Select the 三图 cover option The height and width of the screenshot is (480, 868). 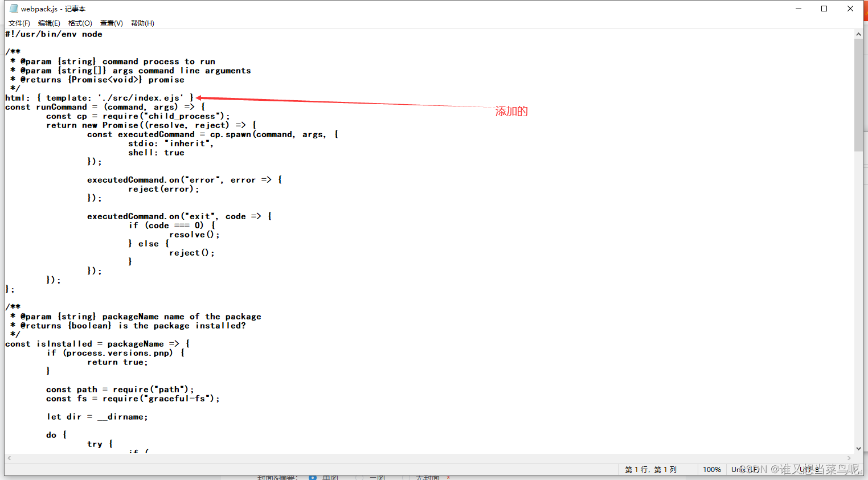[x=360, y=478]
